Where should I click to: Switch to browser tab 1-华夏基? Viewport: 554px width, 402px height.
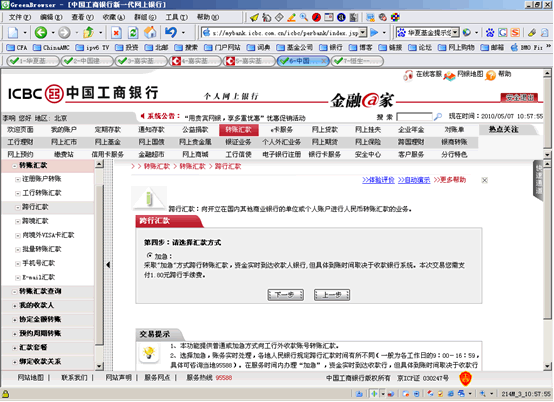click(33, 61)
